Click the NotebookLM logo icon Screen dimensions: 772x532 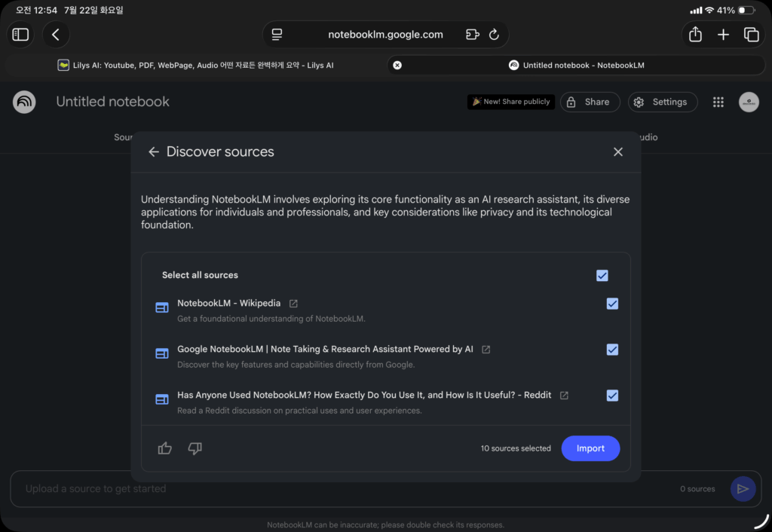(24, 102)
